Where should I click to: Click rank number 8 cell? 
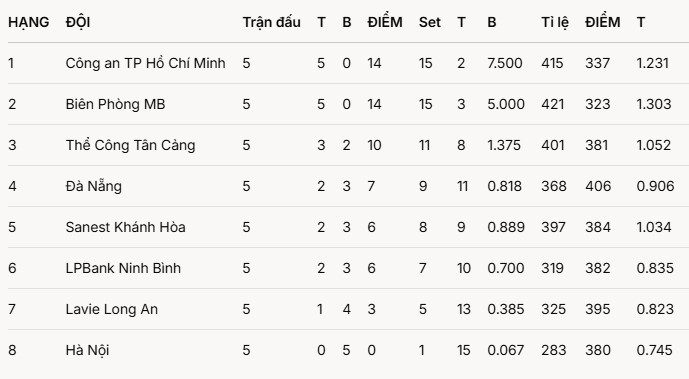pyautogui.click(x=12, y=350)
